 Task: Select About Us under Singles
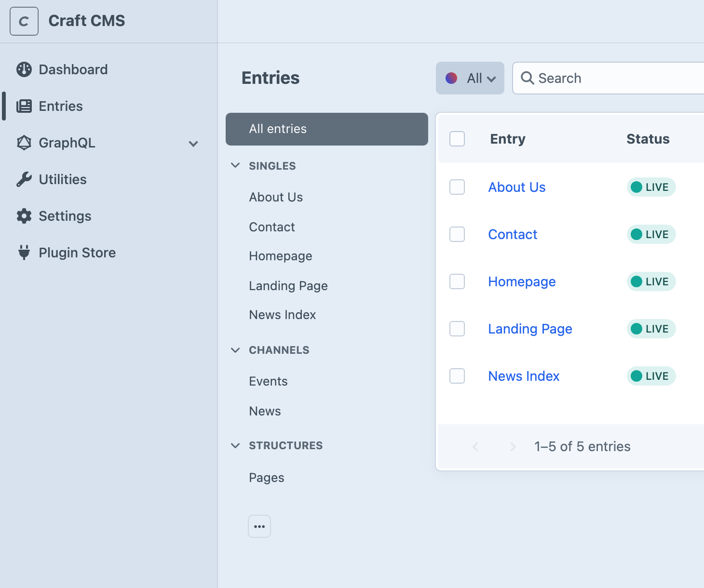[x=276, y=197]
